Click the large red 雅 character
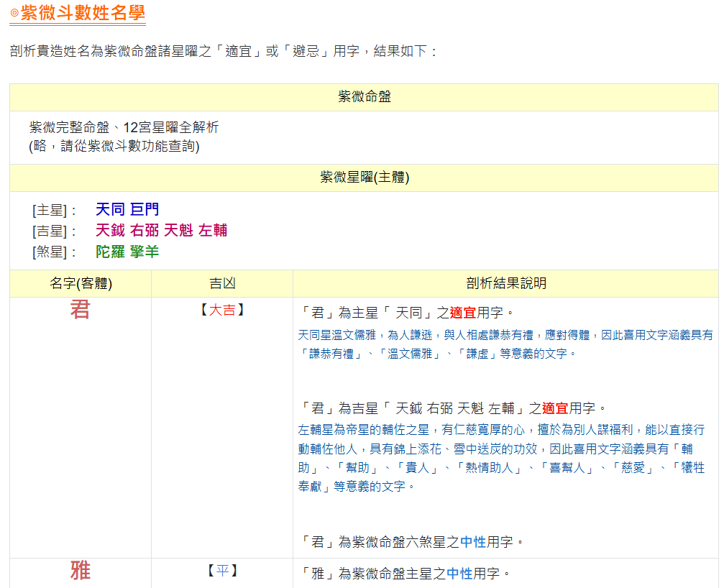The image size is (724, 588). [80, 571]
